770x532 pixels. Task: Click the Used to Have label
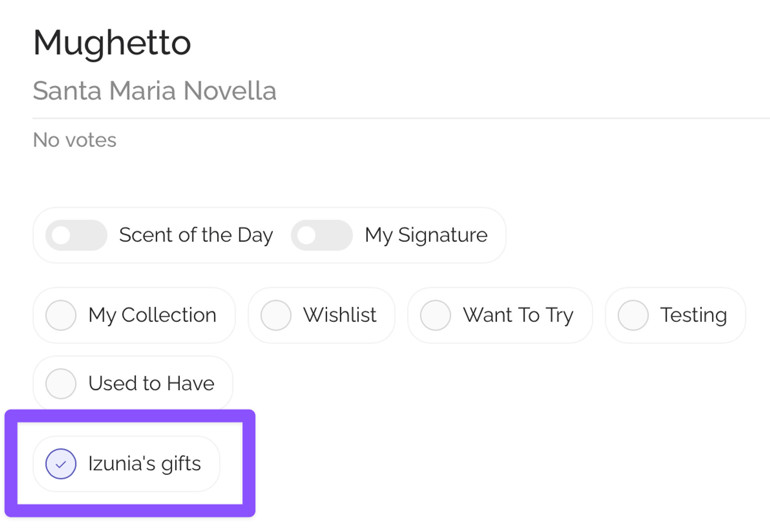click(x=151, y=383)
